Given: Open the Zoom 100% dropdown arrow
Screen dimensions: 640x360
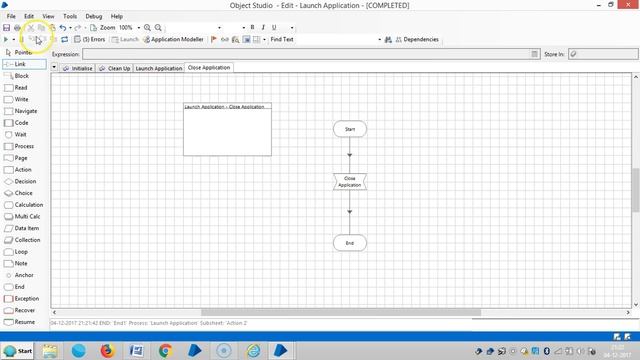Looking at the screenshot, I should (139, 28).
